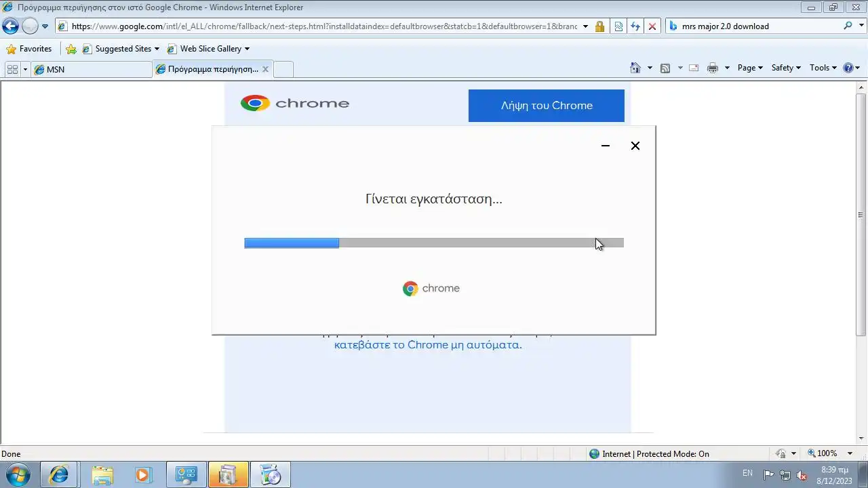Click the installer package taskbar icon
This screenshot has height=488, width=868.
[x=228, y=475]
